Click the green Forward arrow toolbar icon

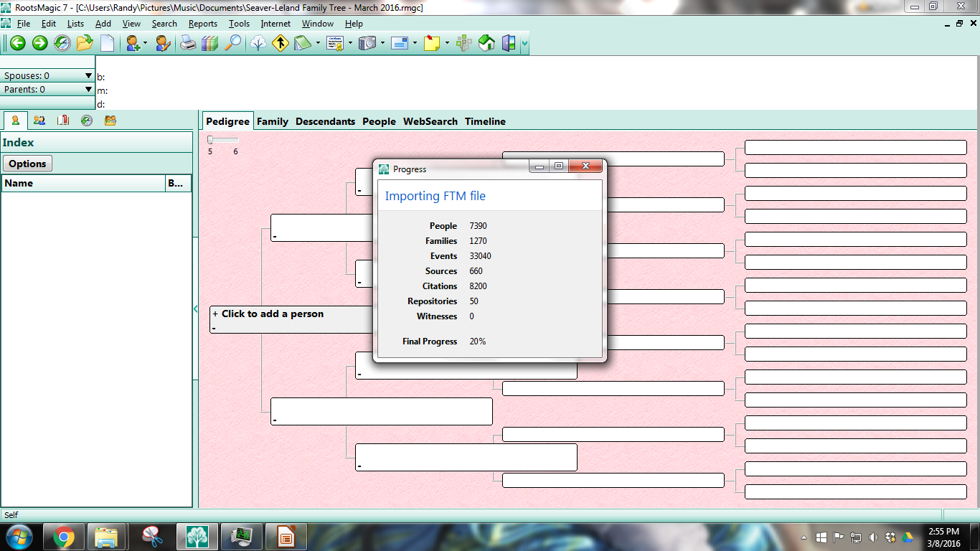pyautogui.click(x=40, y=43)
